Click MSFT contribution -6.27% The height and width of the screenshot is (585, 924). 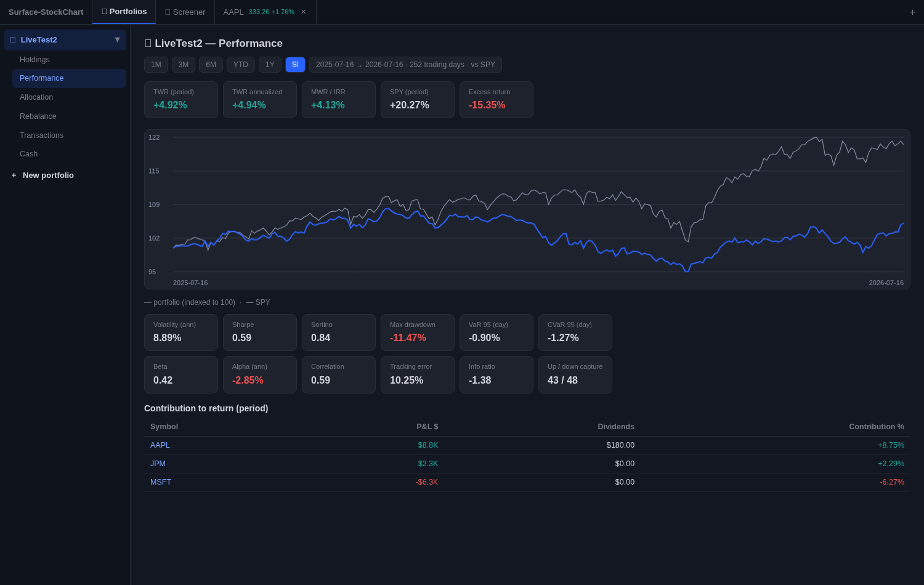892,482
